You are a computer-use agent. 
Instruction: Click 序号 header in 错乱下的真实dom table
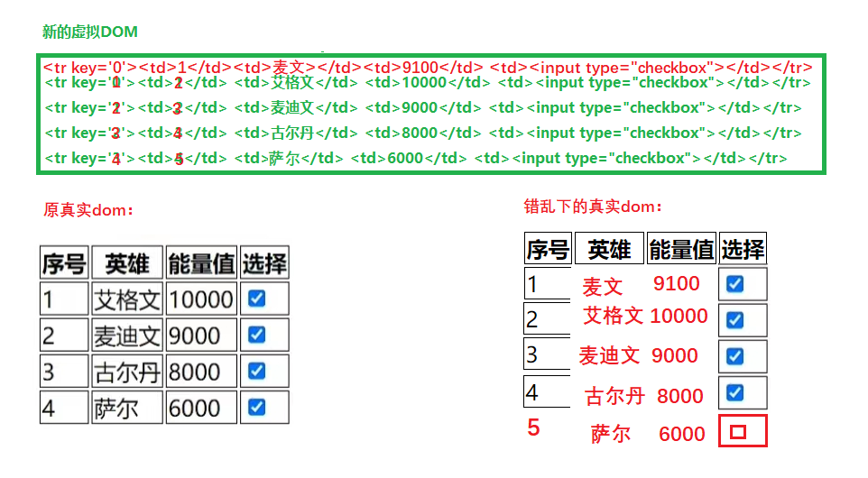tap(548, 249)
